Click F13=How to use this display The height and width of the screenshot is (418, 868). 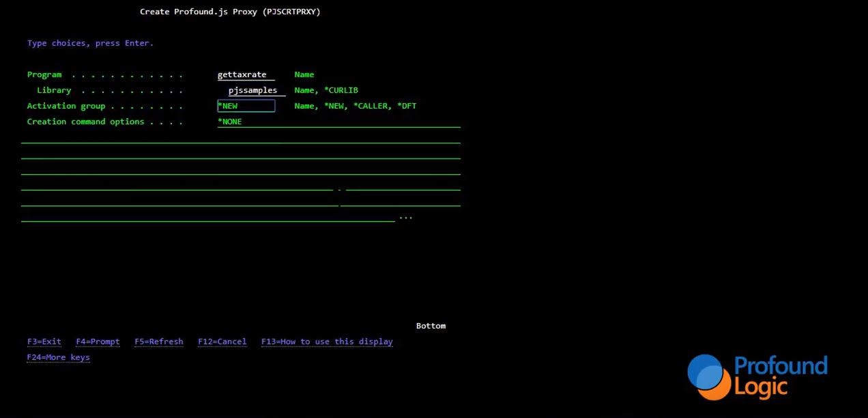(x=327, y=342)
